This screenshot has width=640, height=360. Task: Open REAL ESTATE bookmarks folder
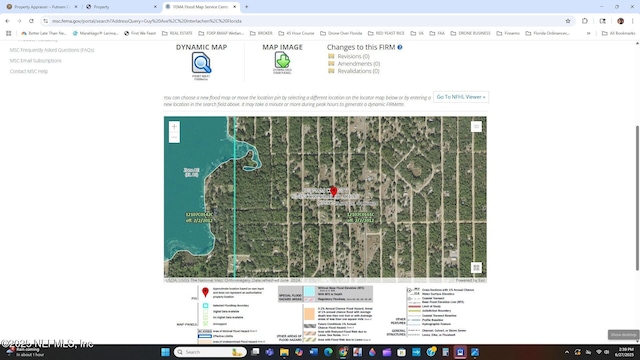[177, 33]
